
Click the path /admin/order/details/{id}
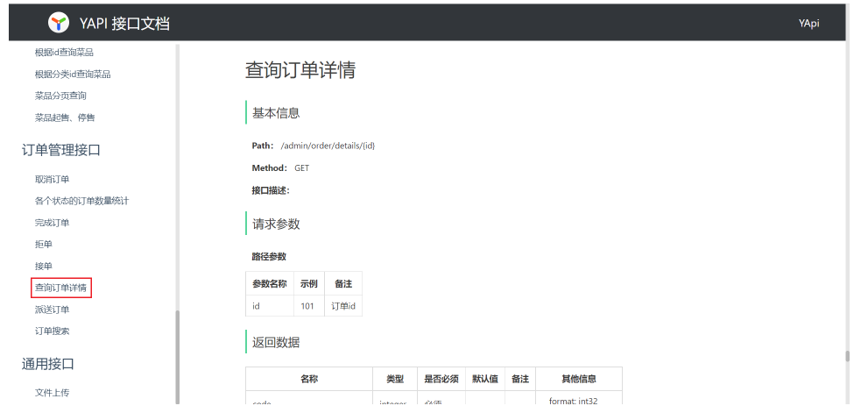328,146
